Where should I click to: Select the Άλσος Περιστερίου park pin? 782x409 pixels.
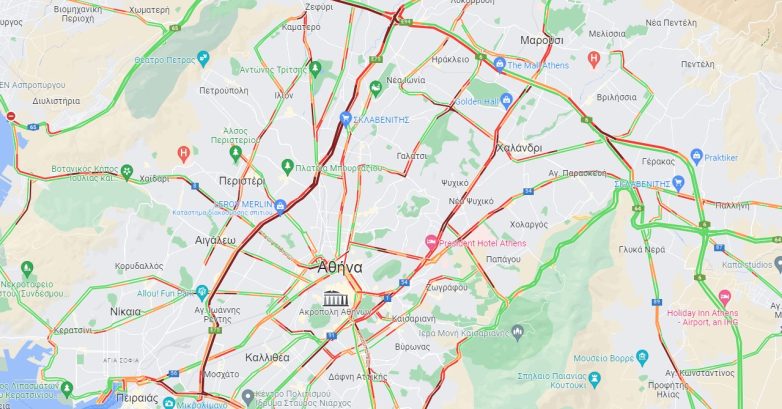coord(235,153)
